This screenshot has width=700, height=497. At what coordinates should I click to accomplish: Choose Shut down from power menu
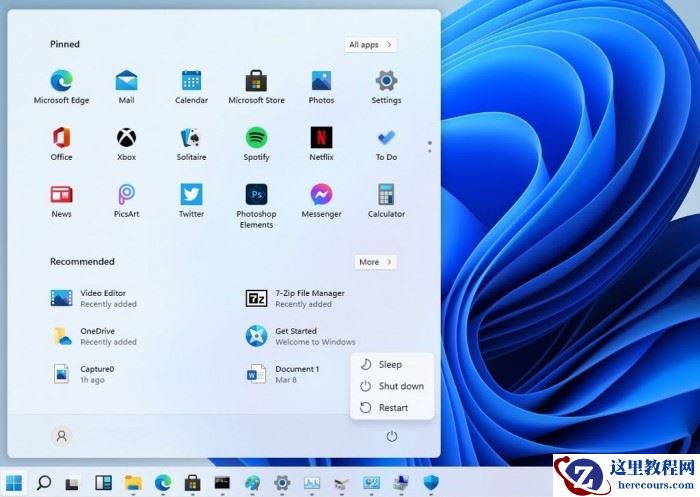pyautogui.click(x=392, y=386)
